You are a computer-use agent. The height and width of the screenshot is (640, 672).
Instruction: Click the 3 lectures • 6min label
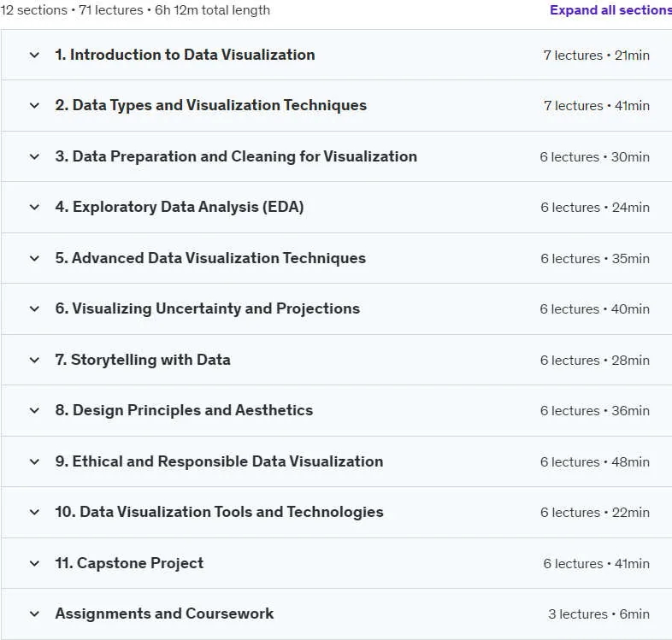pos(598,614)
